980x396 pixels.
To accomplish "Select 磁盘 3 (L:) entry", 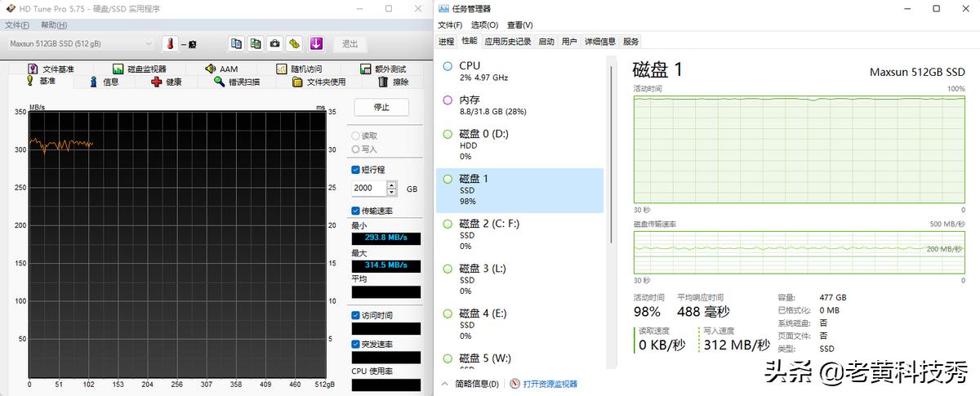I will 520,279.
